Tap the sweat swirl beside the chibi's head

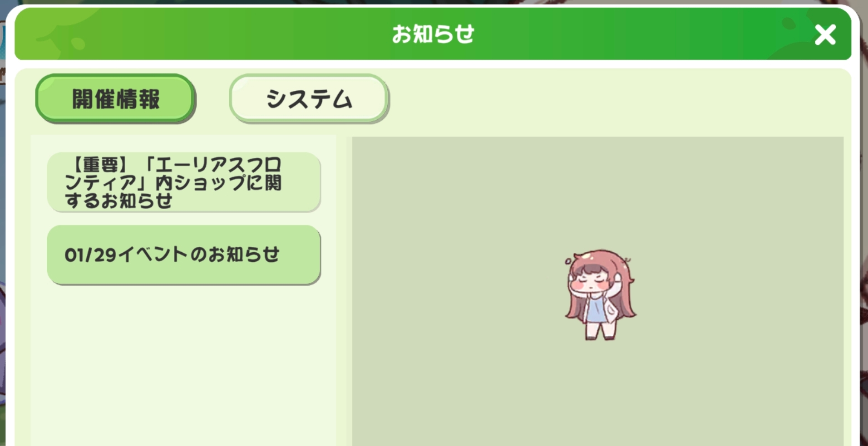tap(568, 261)
